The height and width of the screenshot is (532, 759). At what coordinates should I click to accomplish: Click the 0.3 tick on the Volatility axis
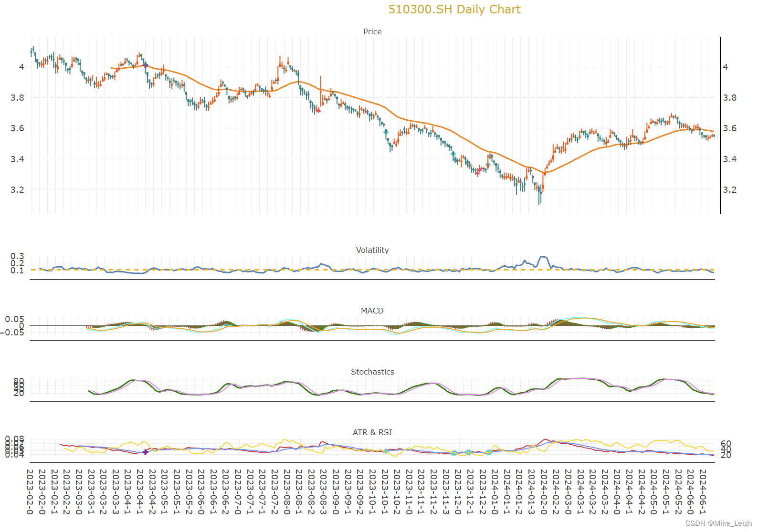17,257
